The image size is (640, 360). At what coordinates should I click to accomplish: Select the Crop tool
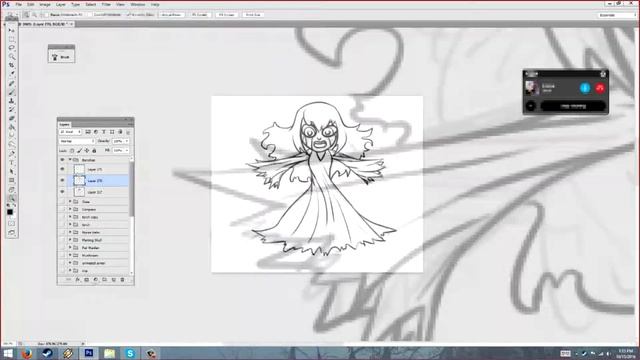click(11, 65)
